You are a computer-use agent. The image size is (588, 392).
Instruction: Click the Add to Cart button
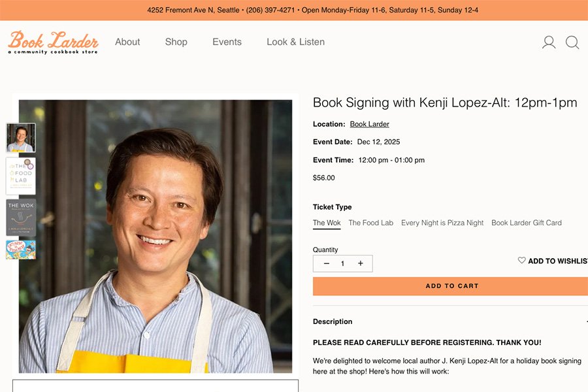(450, 286)
